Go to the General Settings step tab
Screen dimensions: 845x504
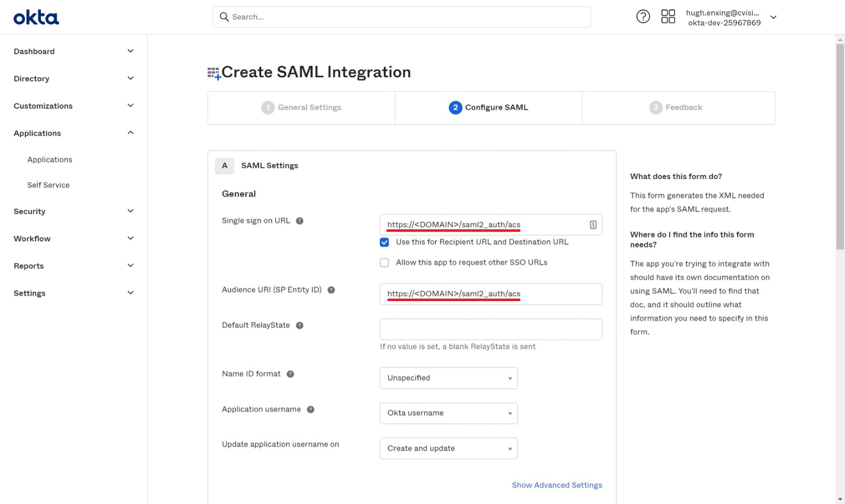(x=302, y=108)
